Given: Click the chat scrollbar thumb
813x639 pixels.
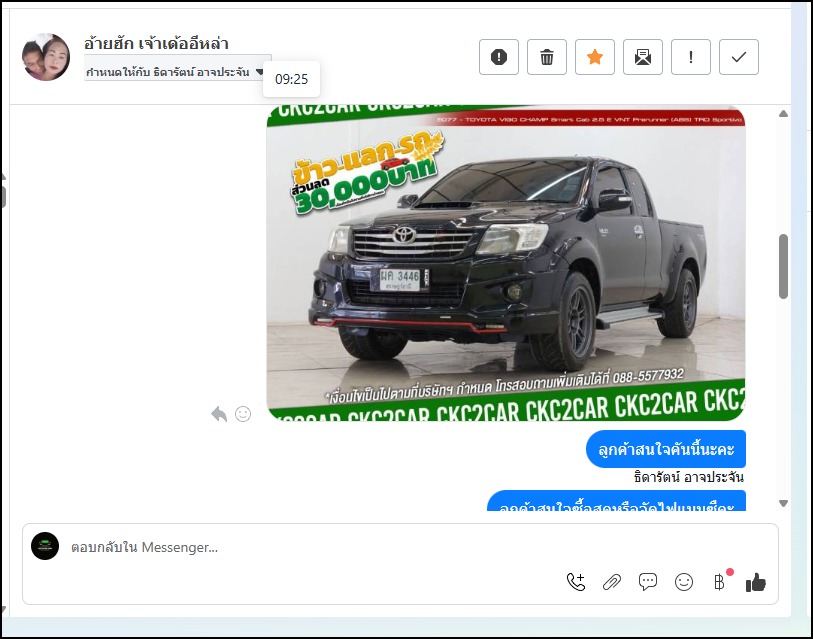Looking at the screenshot, I should 783,266.
